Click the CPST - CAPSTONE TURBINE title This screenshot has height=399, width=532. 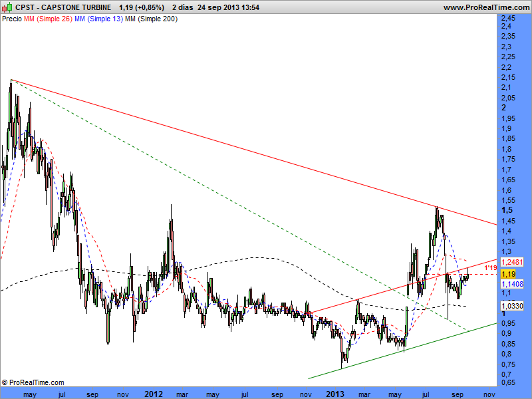point(63,7)
